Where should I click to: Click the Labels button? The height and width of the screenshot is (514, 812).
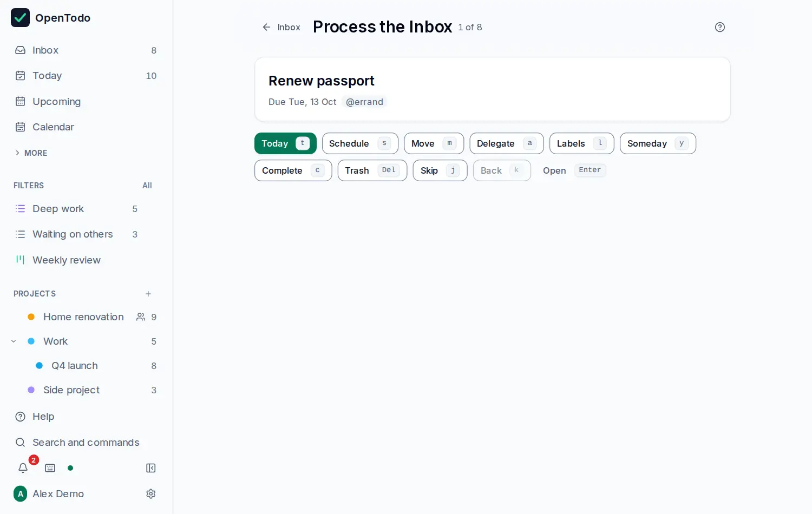pos(582,143)
